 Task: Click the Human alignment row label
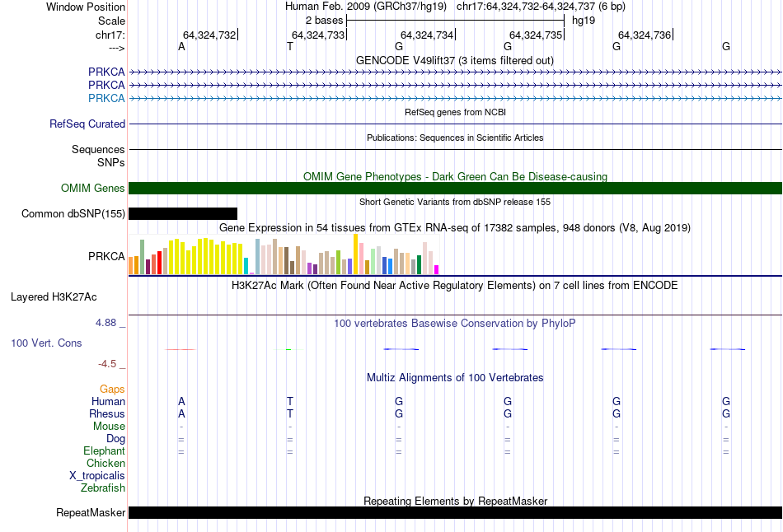tap(108, 401)
